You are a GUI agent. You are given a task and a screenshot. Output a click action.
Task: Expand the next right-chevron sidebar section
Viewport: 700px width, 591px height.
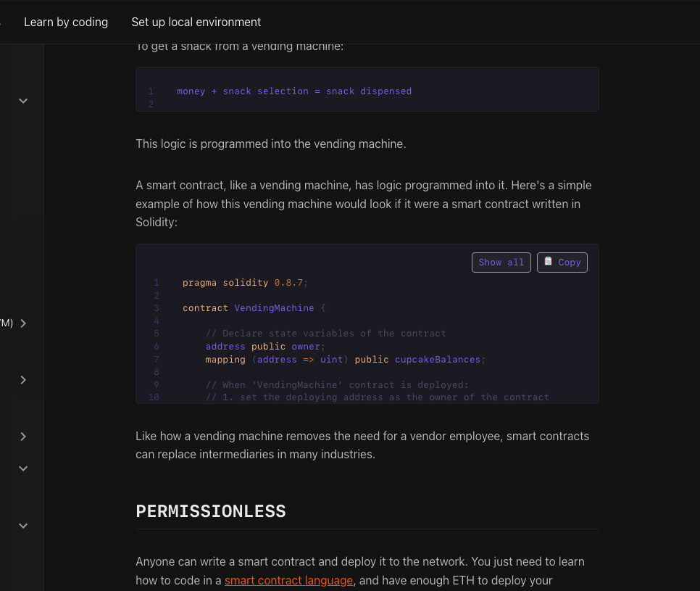[22, 436]
